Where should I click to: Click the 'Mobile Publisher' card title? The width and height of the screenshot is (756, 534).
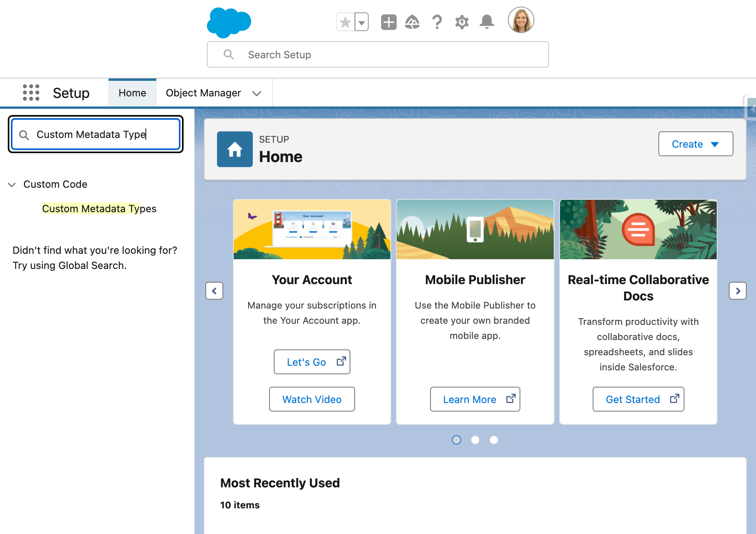pos(475,279)
